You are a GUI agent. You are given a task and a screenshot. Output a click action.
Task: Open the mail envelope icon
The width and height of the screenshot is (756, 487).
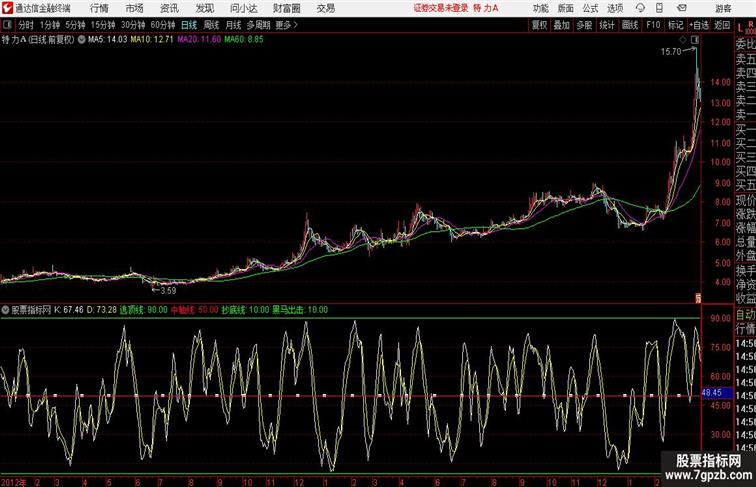pos(682,8)
